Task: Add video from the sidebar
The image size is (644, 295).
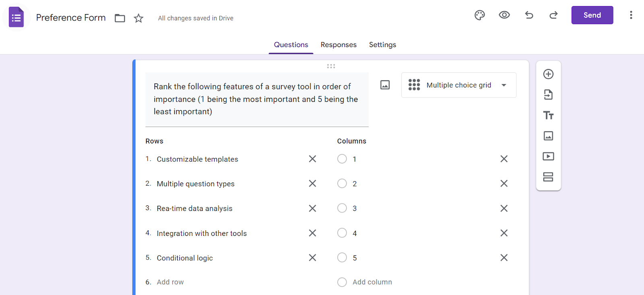Action: pos(548,156)
